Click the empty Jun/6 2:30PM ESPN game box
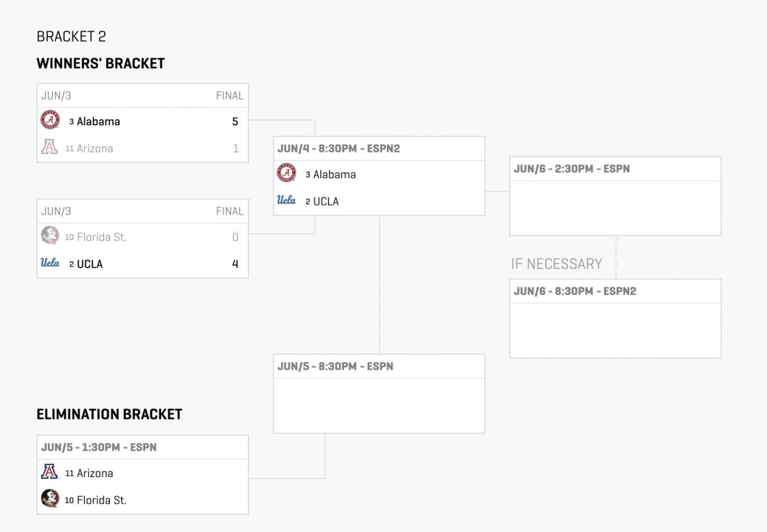Viewport: 767px width, 532px height. click(x=615, y=208)
